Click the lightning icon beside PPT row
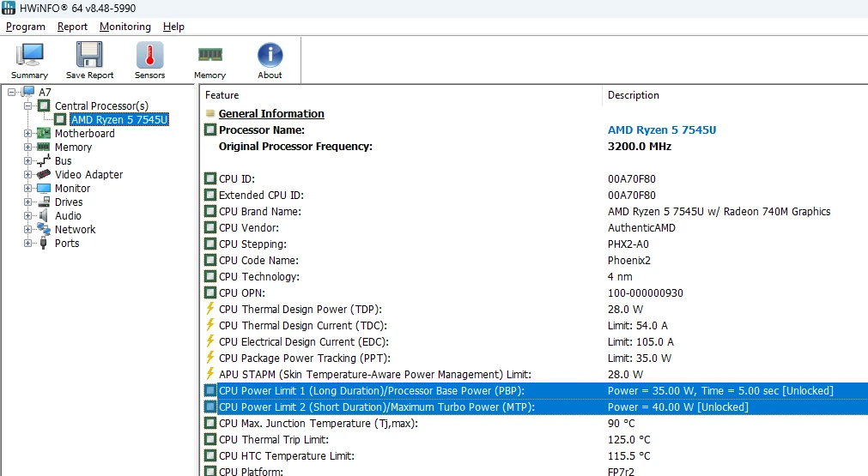Viewport: 868px width, 476px height. (x=209, y=357)
